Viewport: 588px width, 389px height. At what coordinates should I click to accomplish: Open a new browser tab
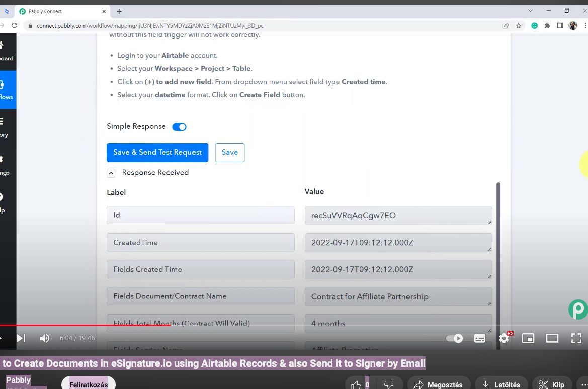[119, 11]
